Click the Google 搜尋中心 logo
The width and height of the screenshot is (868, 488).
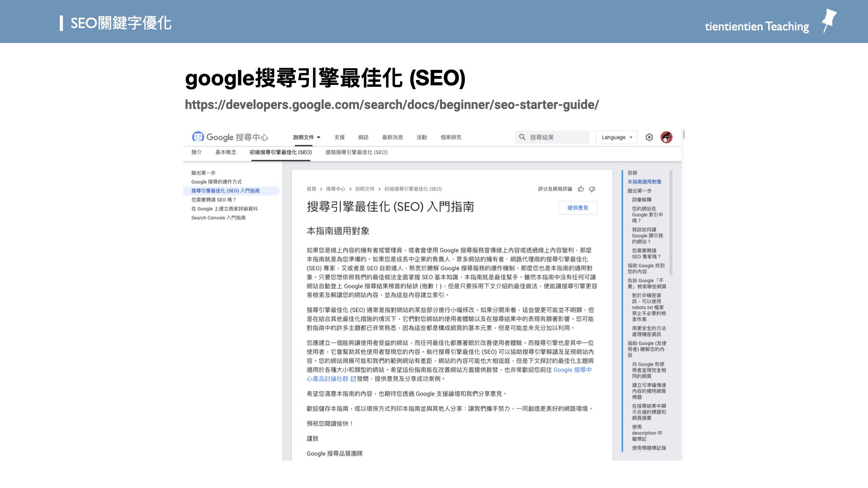tap(231, 137)
